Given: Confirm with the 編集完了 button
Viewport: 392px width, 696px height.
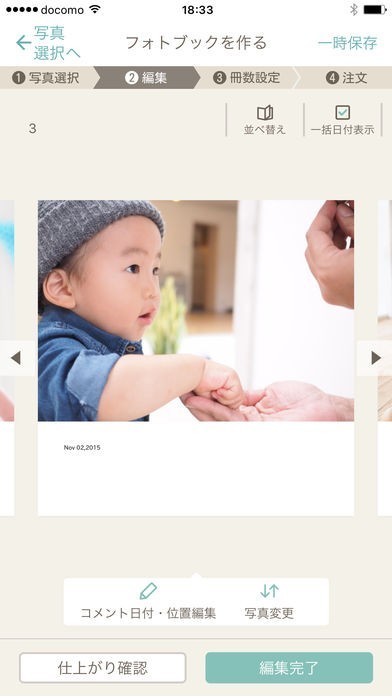Looking at the screenshot, I should coord(289,668).
